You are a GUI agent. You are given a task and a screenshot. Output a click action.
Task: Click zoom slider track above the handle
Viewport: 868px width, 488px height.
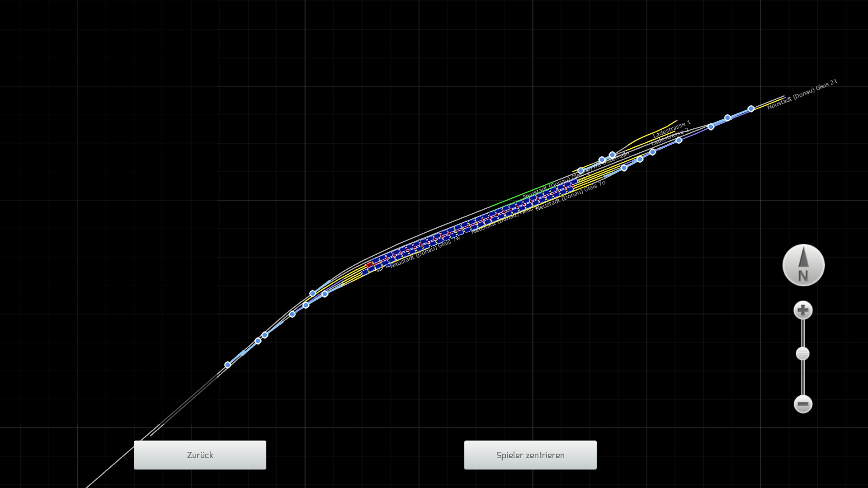(803, 333)
